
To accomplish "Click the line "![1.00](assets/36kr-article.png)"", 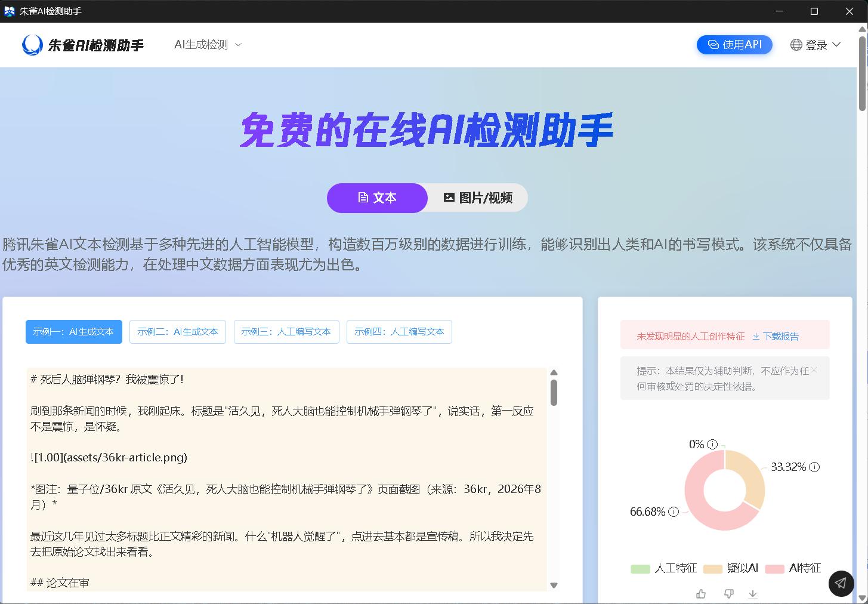I will tap(109, 458).
